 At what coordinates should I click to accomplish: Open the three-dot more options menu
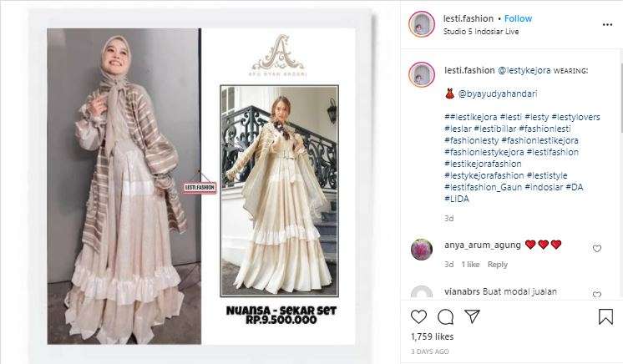point(607,25)
